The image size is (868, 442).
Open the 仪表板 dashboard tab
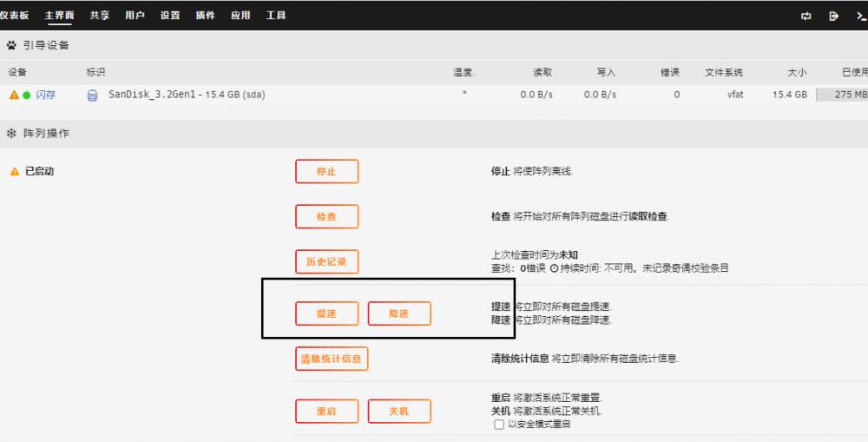click(x=14, y=16)
